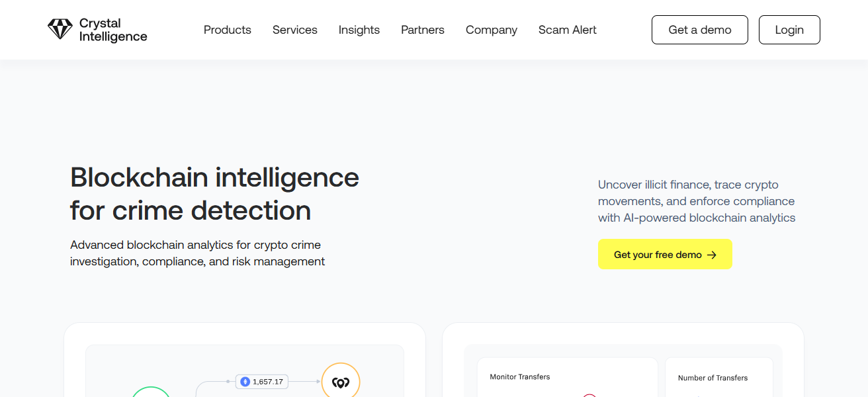Click the headline Blockchain intelligence for crime detection
Viewport: 868px width, 397px height.
click(x=214, y=194)
